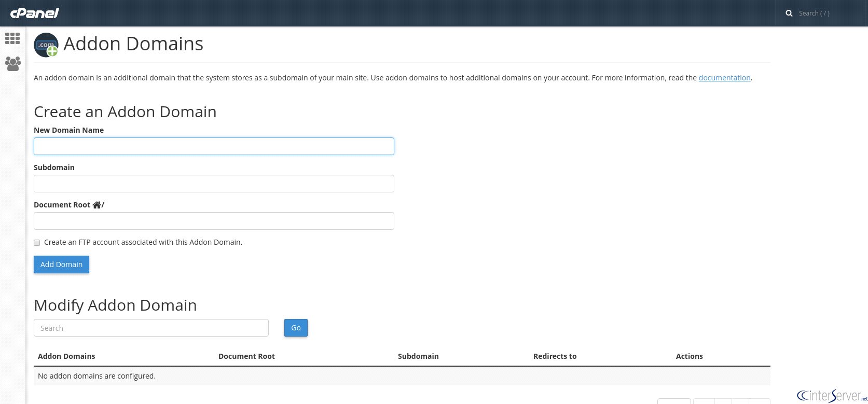The height and width of the screenshot is (404, 868).
Task: Click the magnifier icon in the header search
Action: (789, 13)
